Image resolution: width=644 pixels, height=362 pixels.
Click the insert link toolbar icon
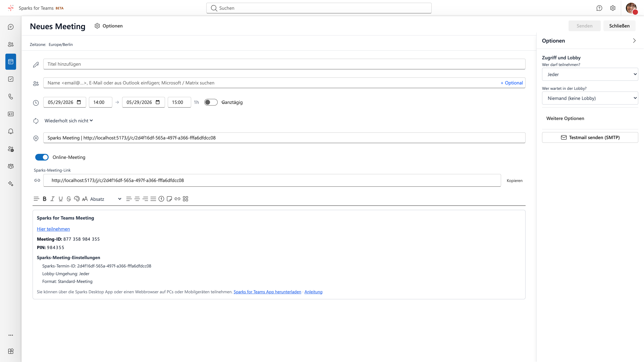coord(177,199)
